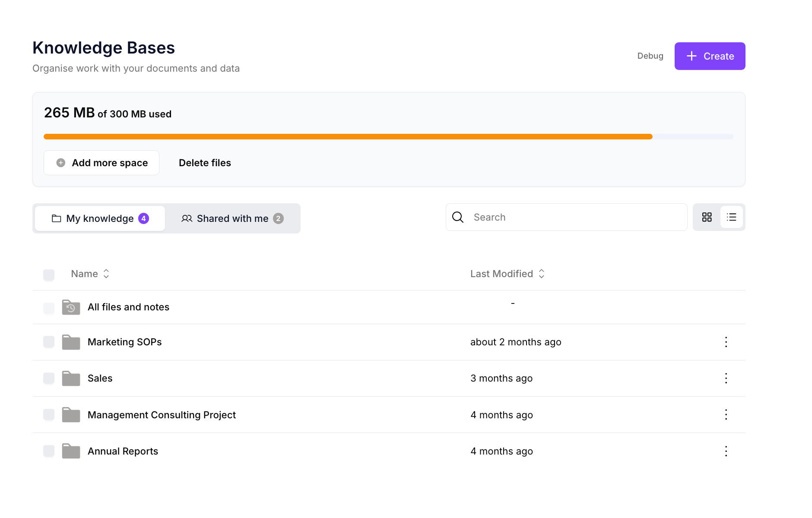This screenshot has height=518, width=812.
Task: Switch to list view layout
Action: coord(731,217)
